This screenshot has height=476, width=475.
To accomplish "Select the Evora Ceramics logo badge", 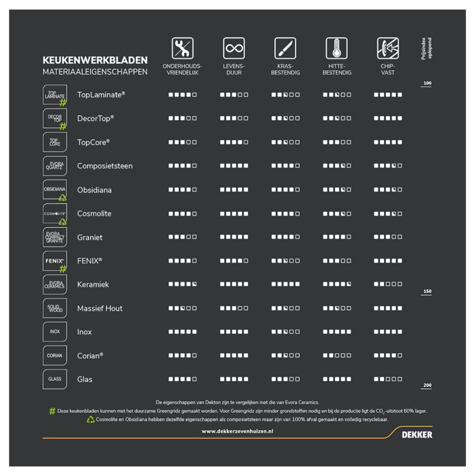I will (x=55, y=284).
